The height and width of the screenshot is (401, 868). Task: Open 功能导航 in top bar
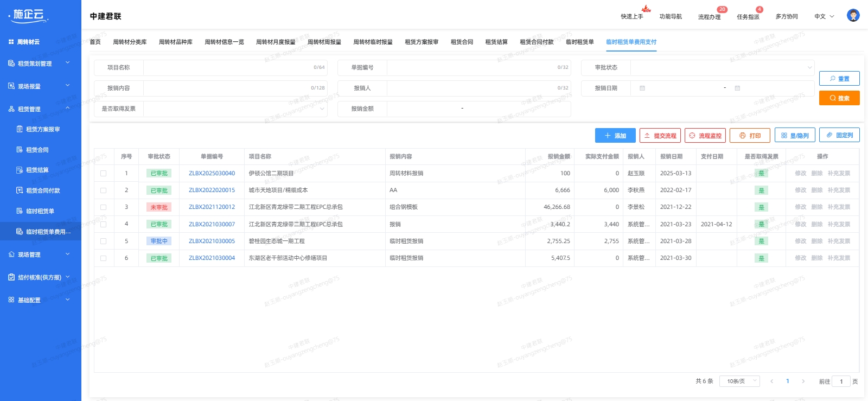click(x=671, y=16)
